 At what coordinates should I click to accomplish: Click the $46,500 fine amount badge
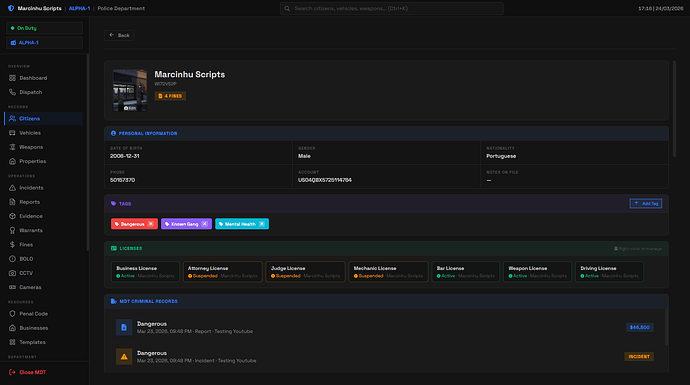[x=639, y=327]
